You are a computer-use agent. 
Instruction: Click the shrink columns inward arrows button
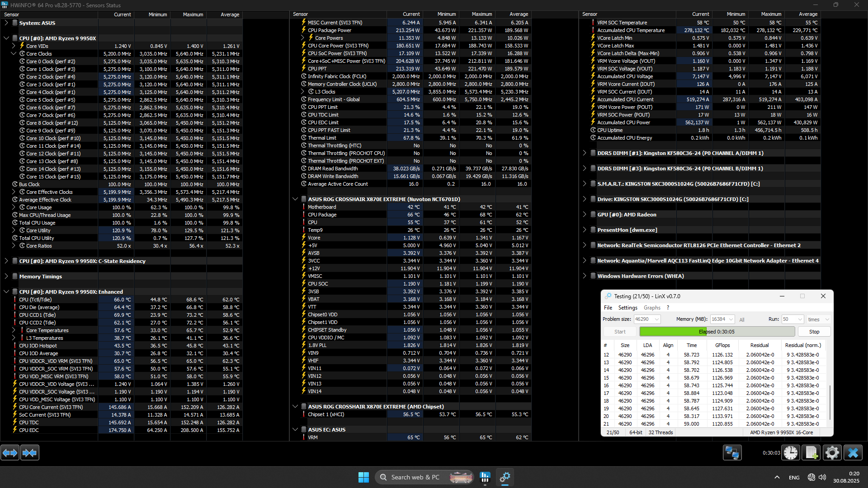pos(30,452)
